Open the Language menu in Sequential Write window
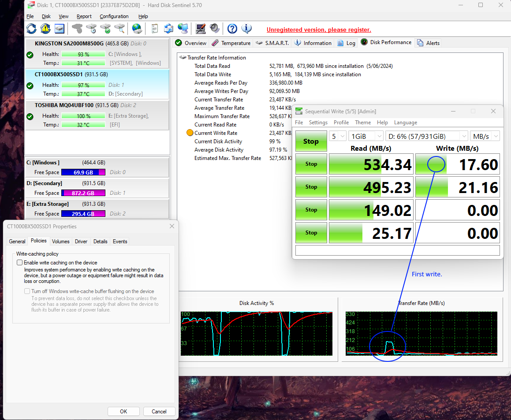 point(406,123)
